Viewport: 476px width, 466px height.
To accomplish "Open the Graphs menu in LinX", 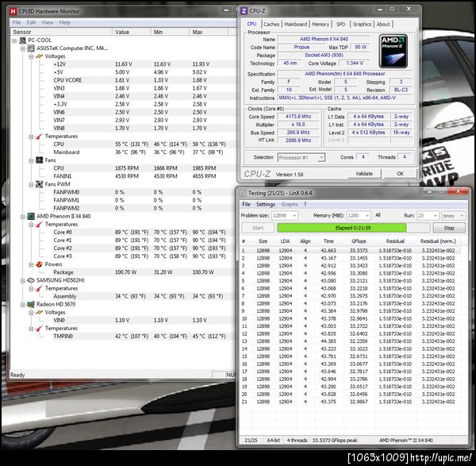I will point(290,205).
